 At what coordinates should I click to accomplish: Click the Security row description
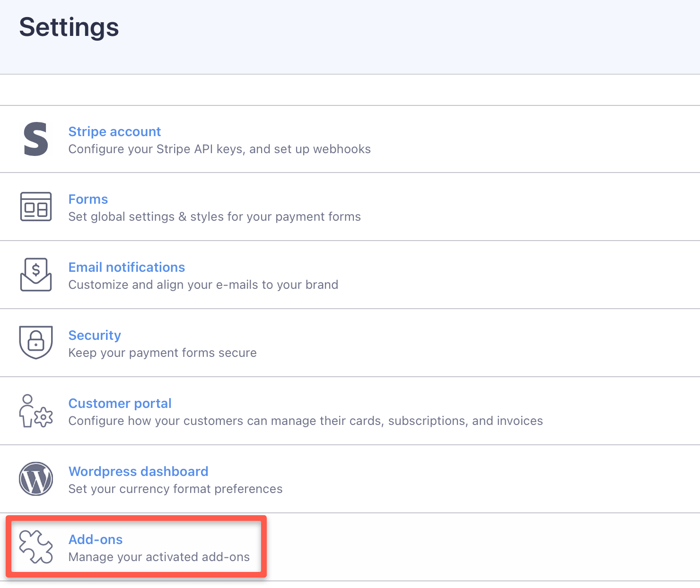(162, 353)
